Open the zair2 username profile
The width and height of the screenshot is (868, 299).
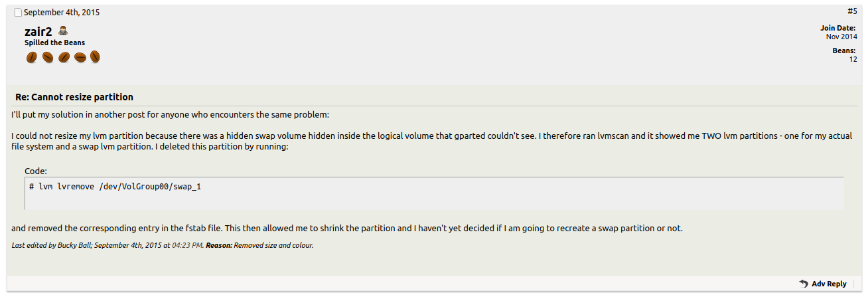[38, 31]
